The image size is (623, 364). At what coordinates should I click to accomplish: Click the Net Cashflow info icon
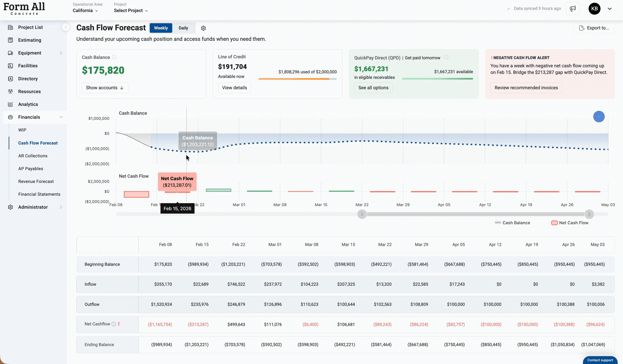(114, 324)
